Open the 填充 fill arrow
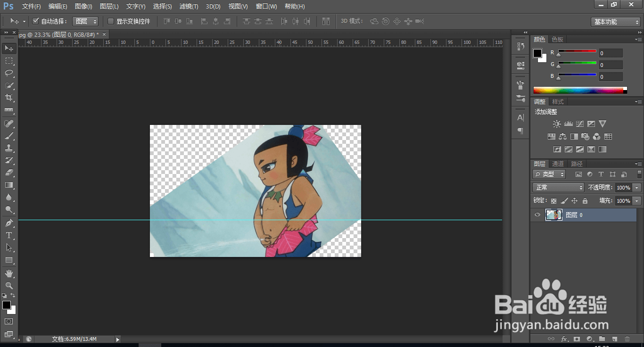The width and height of the screenshot is (644, 347). (x=637, y=201)
